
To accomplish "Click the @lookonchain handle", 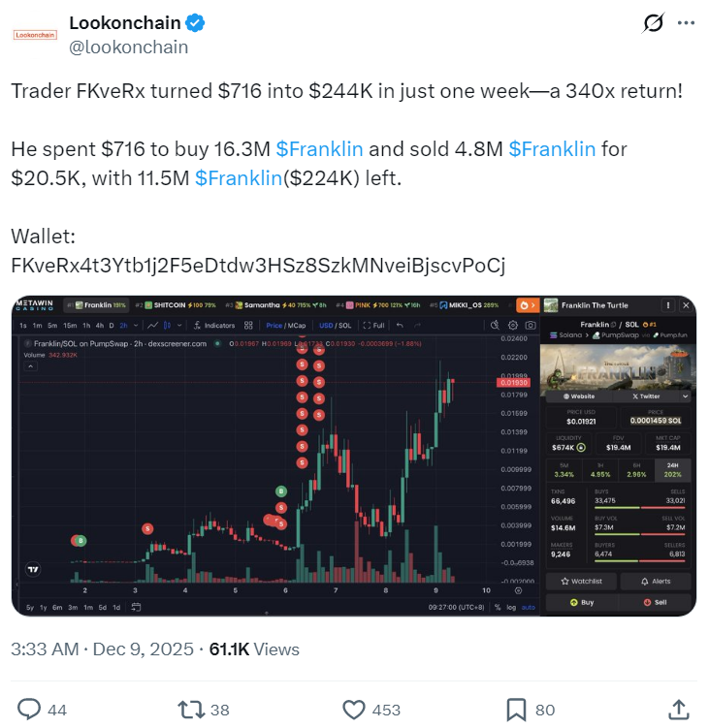I will point(129,47).
